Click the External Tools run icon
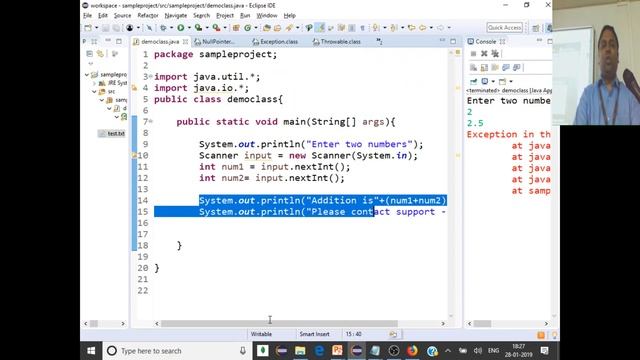 tap(216, 28)
